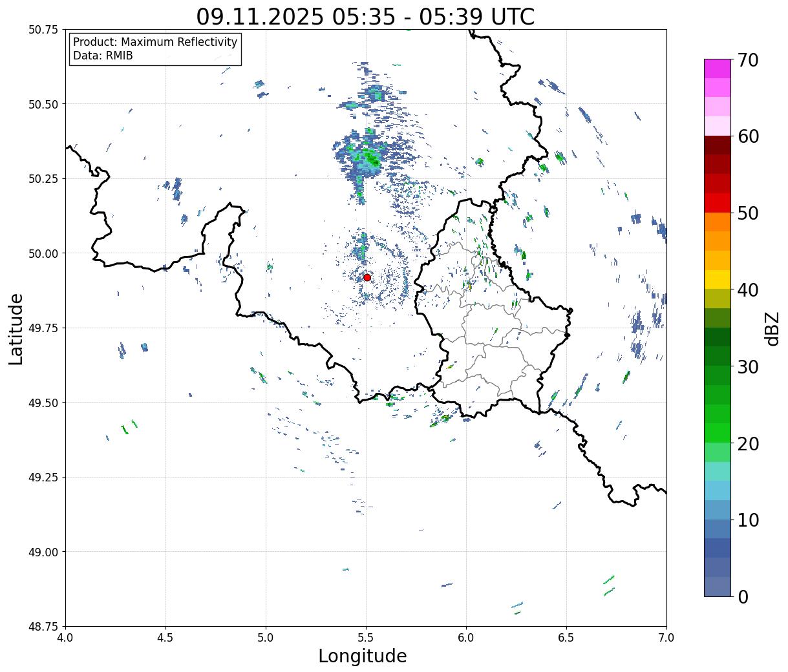The image size is (788, 672).
Task: Click the yellow colorbar segment above 40
Action: [718, 279]
